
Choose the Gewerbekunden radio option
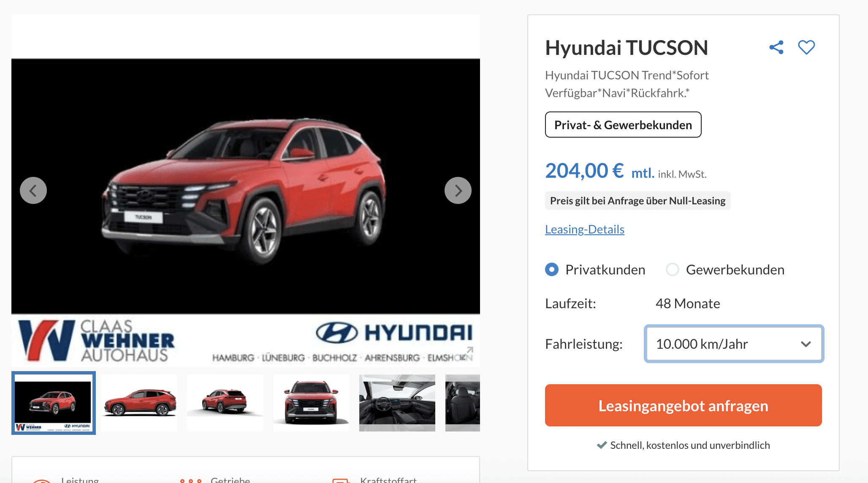click(673, 269)
